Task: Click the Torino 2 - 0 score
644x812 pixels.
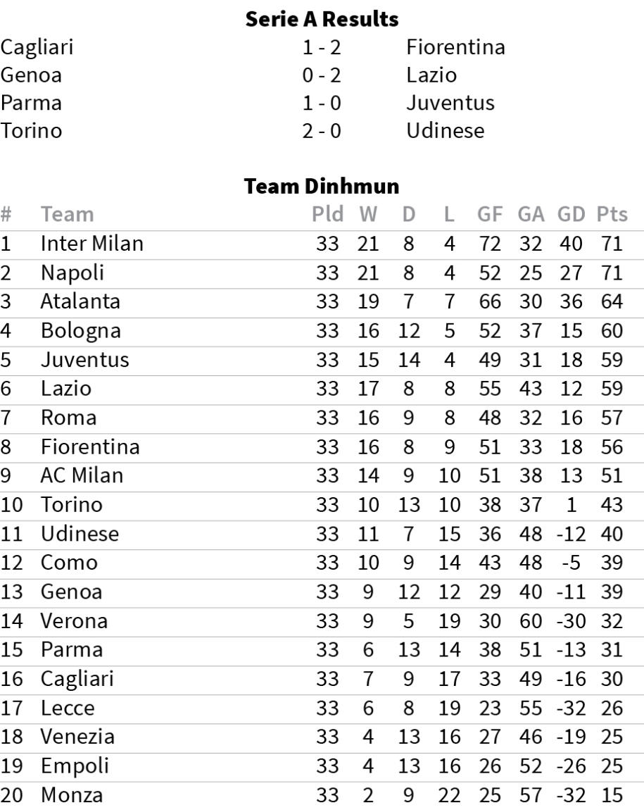Action: pos(322,131)
